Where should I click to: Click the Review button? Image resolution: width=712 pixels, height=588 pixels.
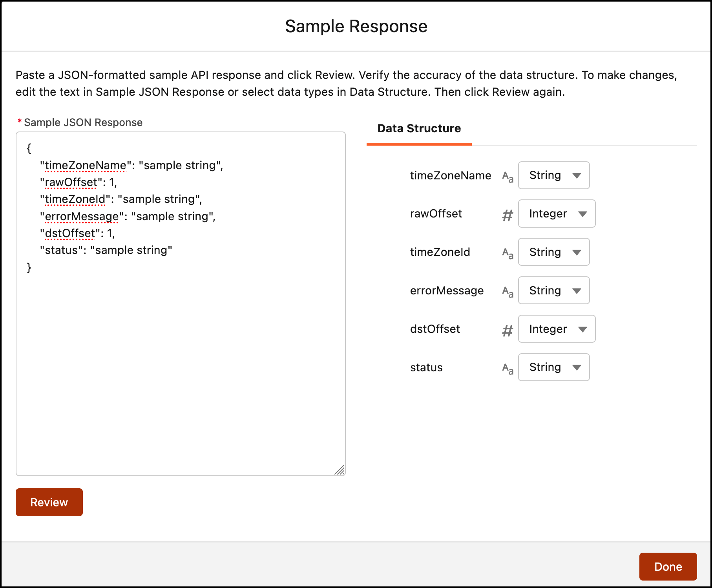coord(49,502)
